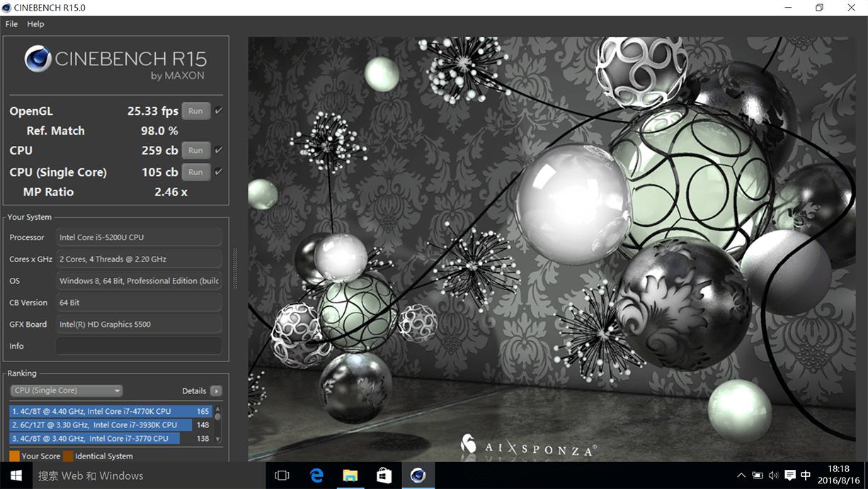Select the Cinebench icon on the taskbar
868x489 pixels.
pyautogui.click(x=418, y=475)
